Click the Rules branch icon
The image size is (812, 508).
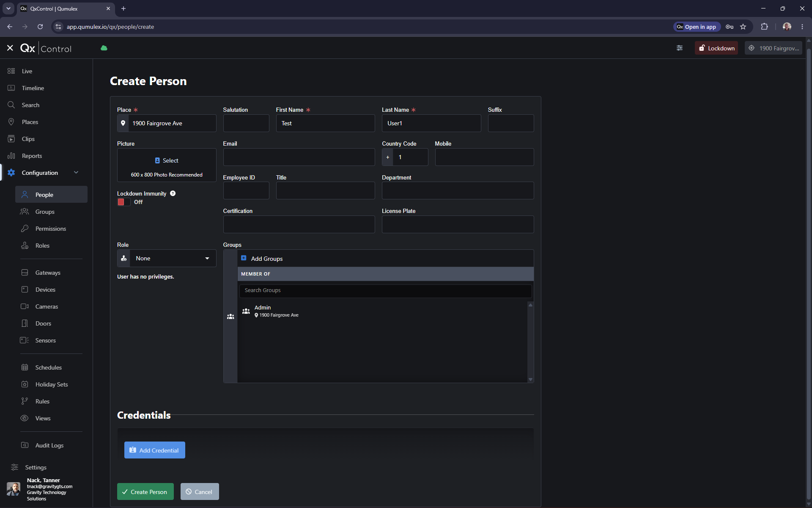pyautogui.click(x=25, y=401)
